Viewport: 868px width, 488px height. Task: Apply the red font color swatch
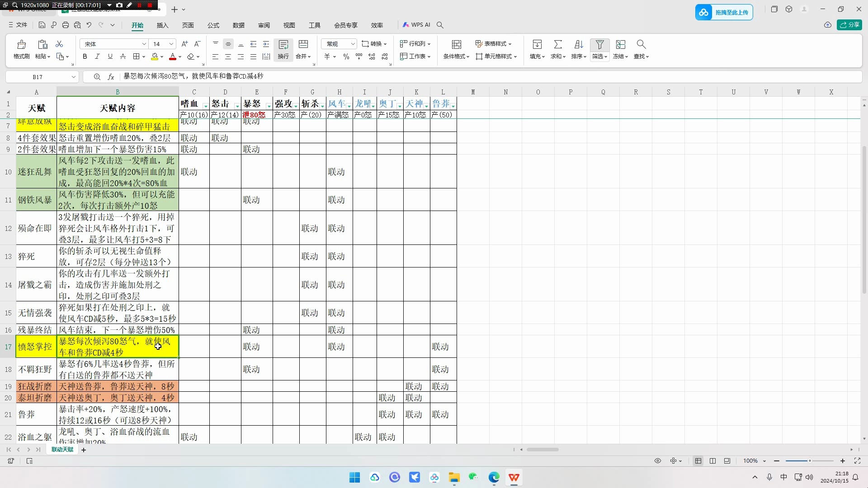172,56
